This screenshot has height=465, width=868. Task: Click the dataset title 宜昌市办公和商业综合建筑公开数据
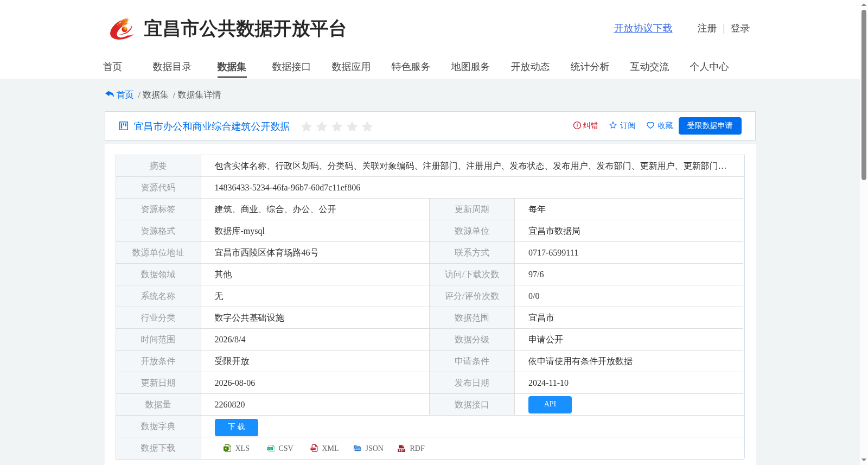(x=212, y=126)
